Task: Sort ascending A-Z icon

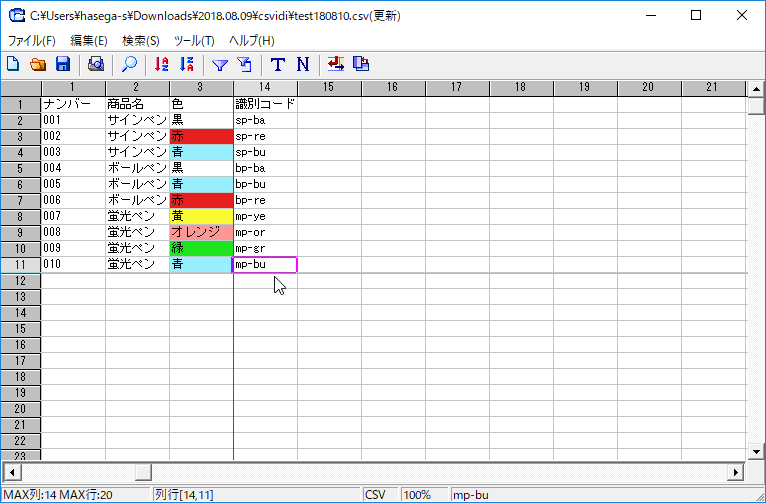Action: (x=162, y=64)
